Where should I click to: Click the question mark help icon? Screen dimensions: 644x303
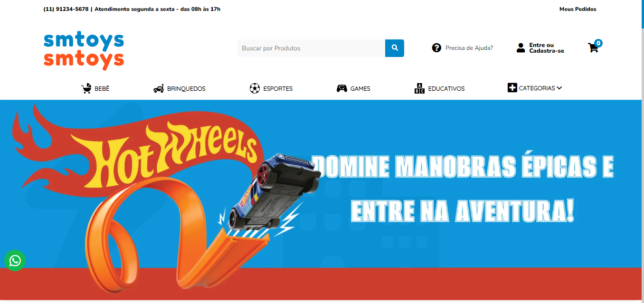436,47
